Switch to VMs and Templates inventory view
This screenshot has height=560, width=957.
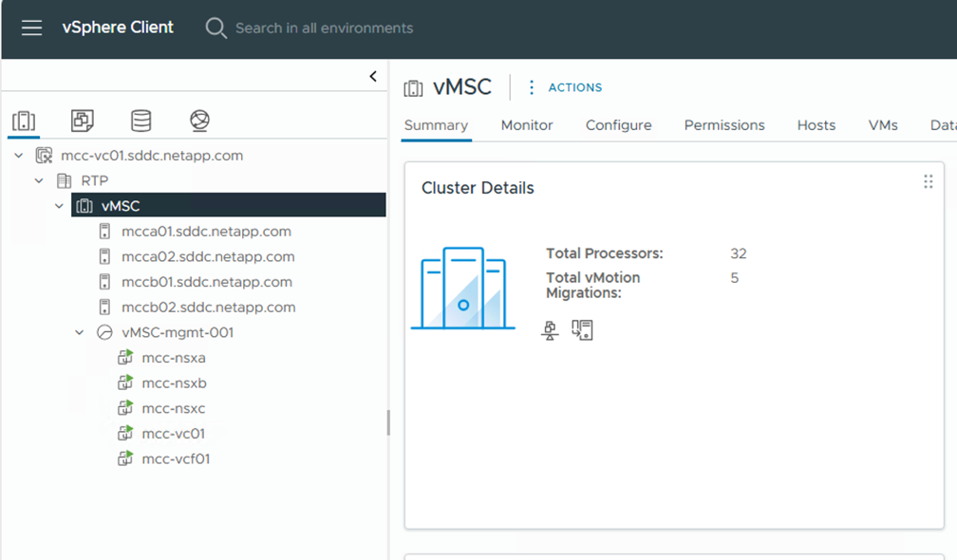[x=83, y=121]
